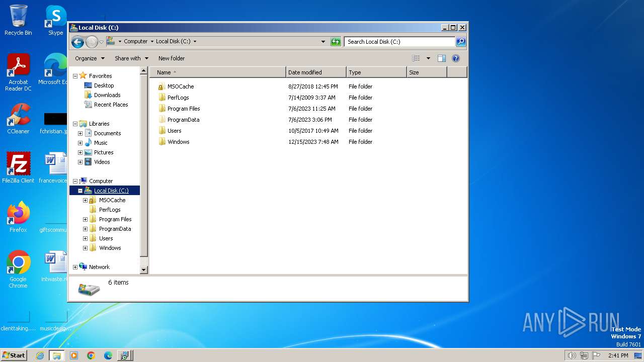Launch FileZilla Client from the desktop
The image size is (644, 362).
(x=18, y=168)
